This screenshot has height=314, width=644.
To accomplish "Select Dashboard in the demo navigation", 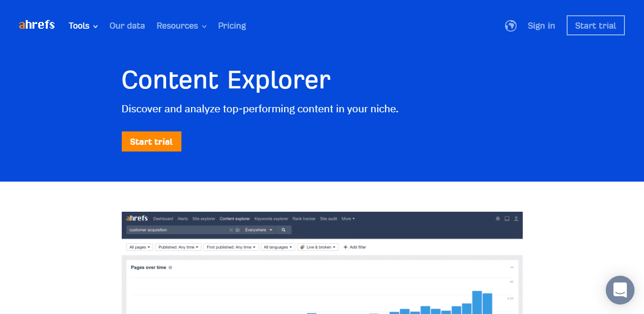I will click(x=163, y=218).
